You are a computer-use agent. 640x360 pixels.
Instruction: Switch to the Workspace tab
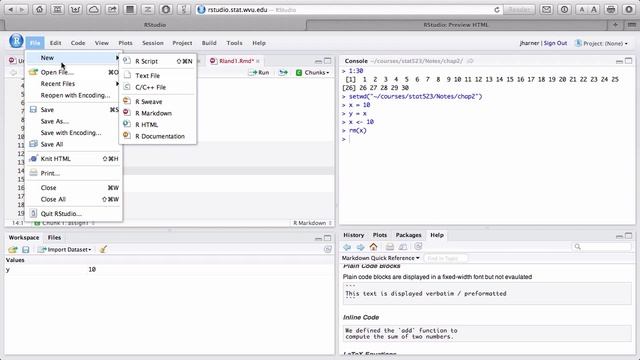click(24, 238)
